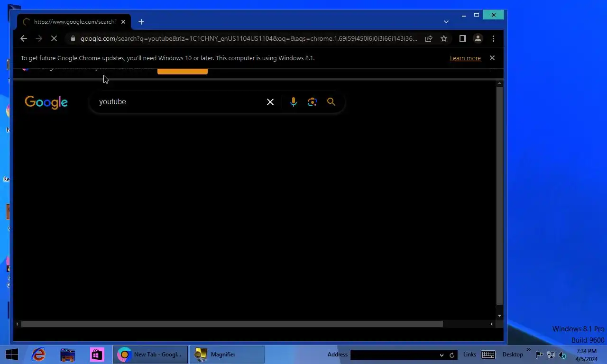Close the google.com/search tab
Screen dimensions: 607x364
[x=123, y=22]
